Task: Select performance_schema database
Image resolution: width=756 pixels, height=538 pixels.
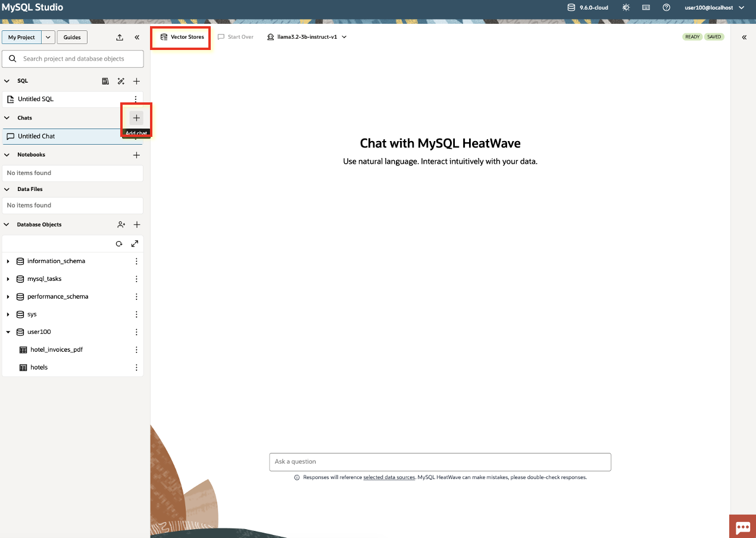Action: 58,296
